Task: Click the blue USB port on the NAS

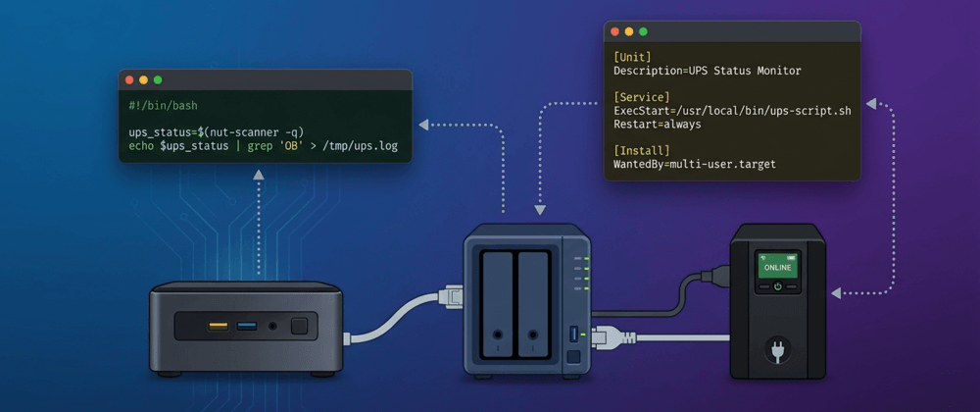Action: (574, 335)
